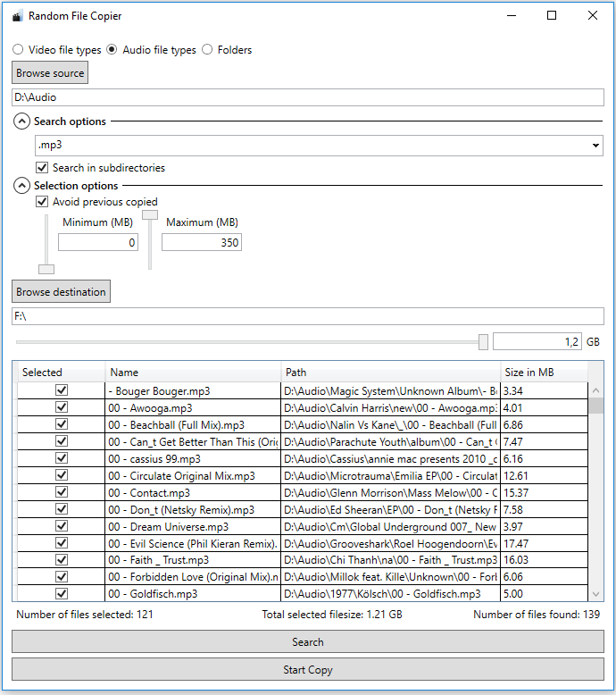Click the Ed Sheeran\EP path cell
Screen dimensions: 616x695
(391, 510)
